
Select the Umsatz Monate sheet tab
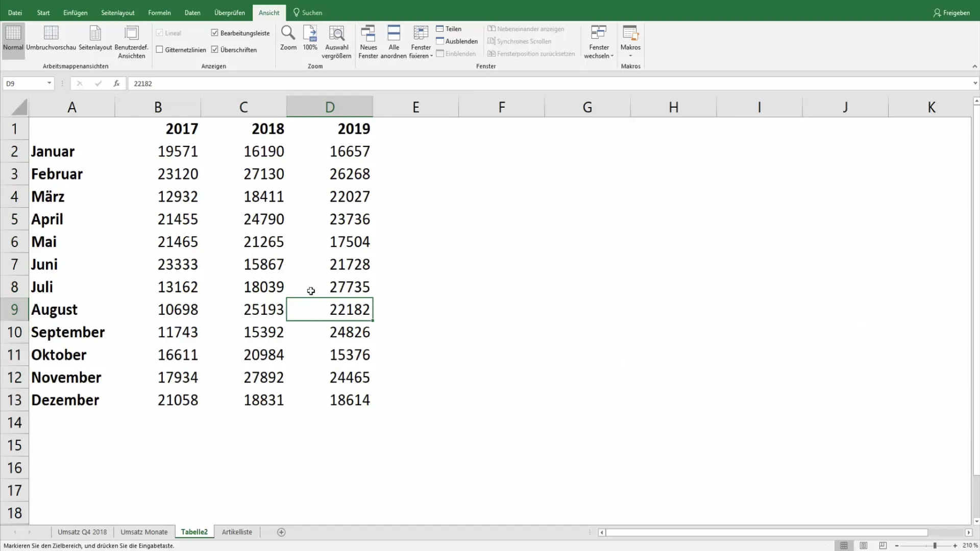[x=143, y=532]
